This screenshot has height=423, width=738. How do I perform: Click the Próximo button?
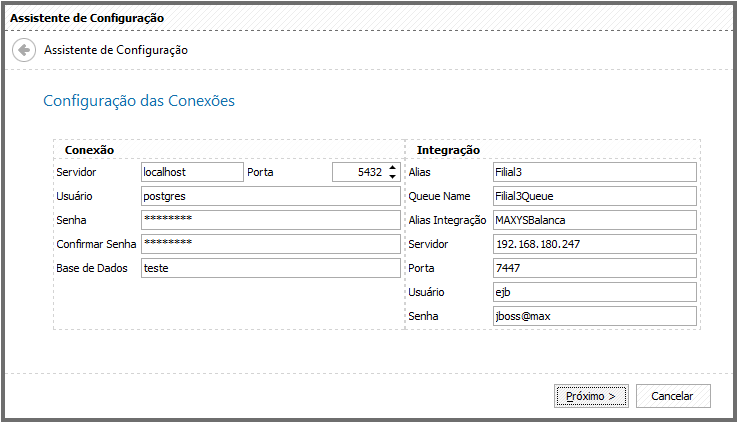click(591, 396)
